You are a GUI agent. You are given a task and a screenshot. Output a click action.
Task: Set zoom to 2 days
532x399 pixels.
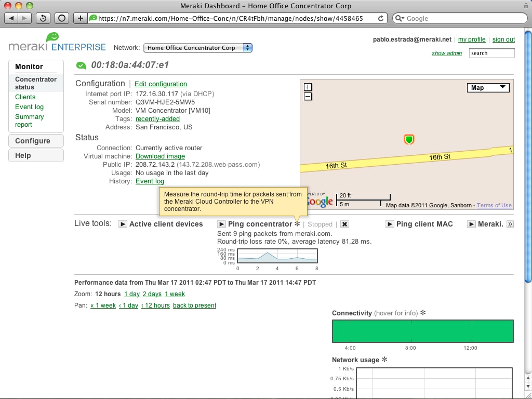tap(152, 294)
